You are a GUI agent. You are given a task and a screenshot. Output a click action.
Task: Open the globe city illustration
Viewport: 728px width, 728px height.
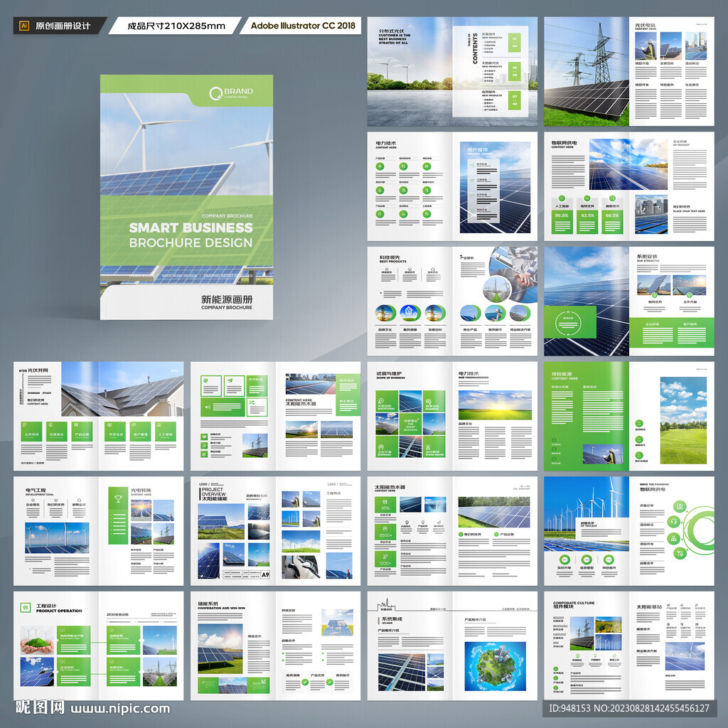coord(495,666)
